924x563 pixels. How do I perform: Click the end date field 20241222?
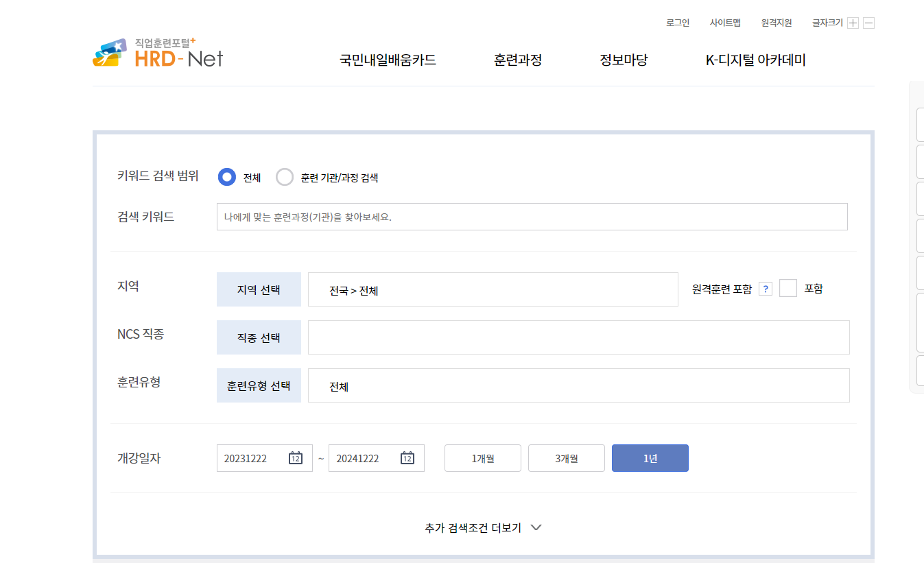click(377, 458)
